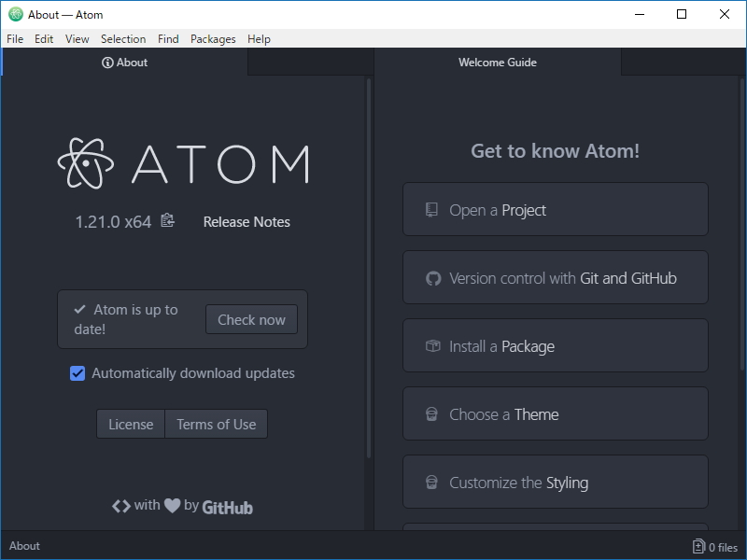Open the Packages menu
The image size is (747, 560).
[213, 39]
